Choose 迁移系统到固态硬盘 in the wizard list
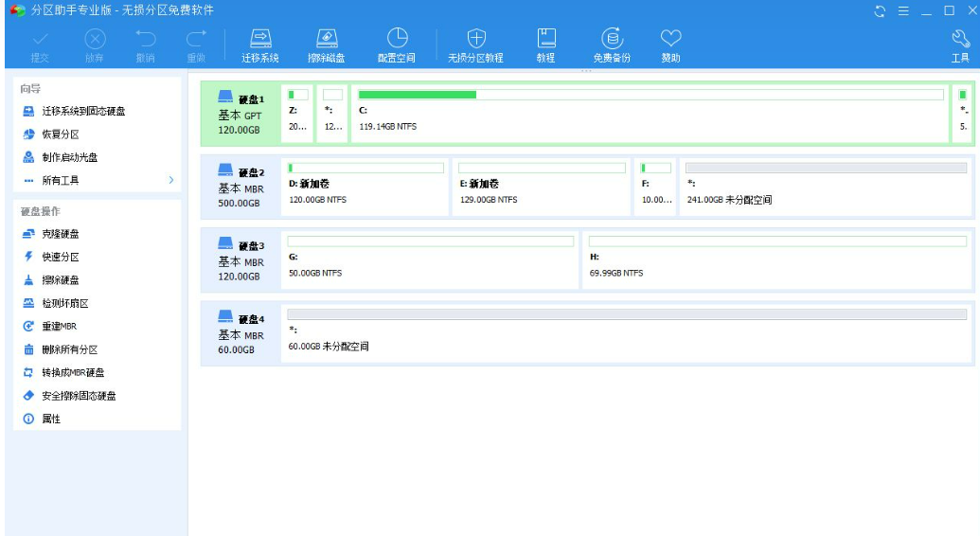The image size is (980, 536). (83, 111)
